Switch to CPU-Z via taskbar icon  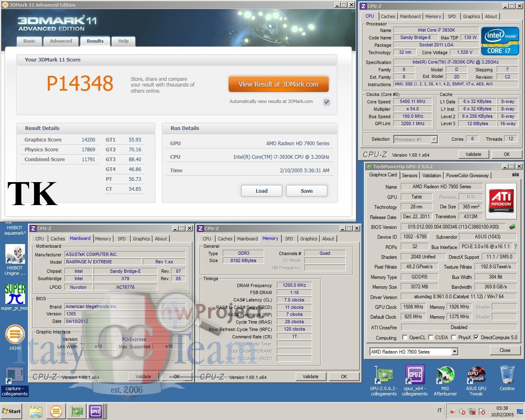(x=96, y=411)
